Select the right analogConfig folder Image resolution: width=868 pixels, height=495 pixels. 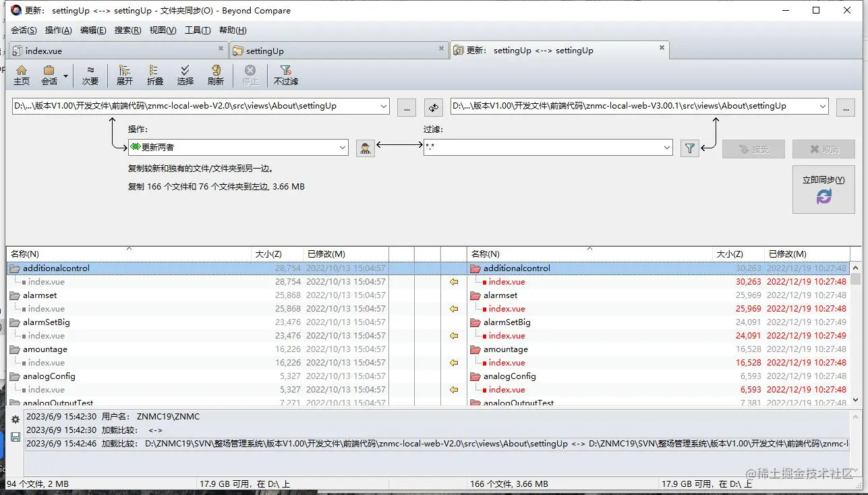[509, 376]
